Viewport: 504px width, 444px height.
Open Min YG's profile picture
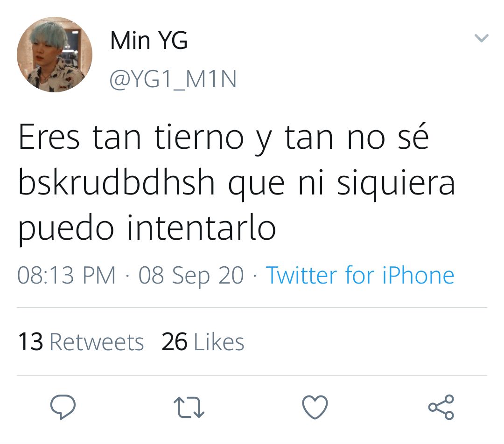(55, 55)
